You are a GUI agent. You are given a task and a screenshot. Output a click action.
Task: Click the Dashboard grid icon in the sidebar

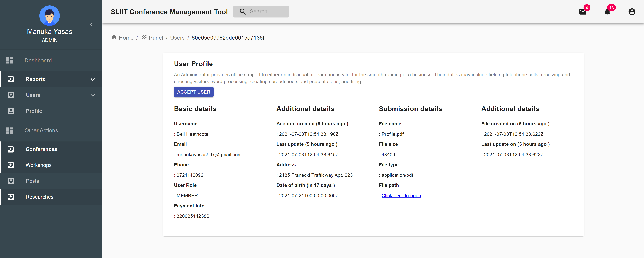[10, 60]
